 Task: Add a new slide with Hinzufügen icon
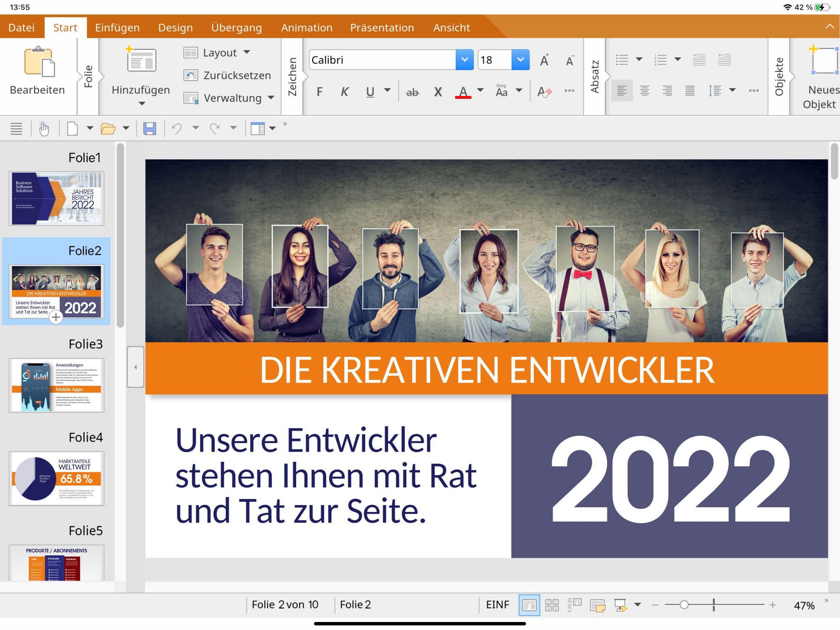[141, 60]
